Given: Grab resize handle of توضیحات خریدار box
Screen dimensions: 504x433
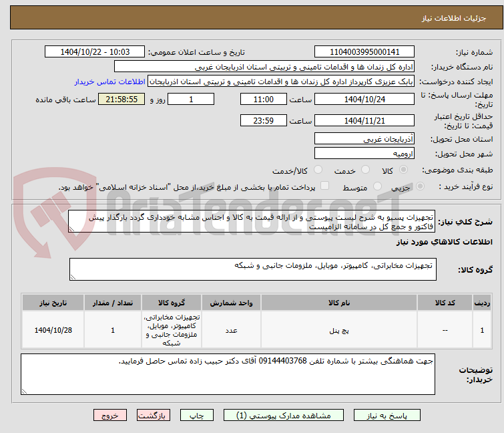Looking at the screenshot, I should 25,391.
